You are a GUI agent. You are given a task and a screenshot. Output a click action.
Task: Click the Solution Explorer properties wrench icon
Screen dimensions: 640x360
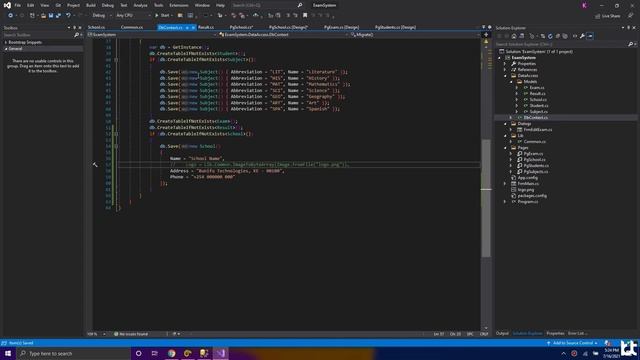[582, 36]
